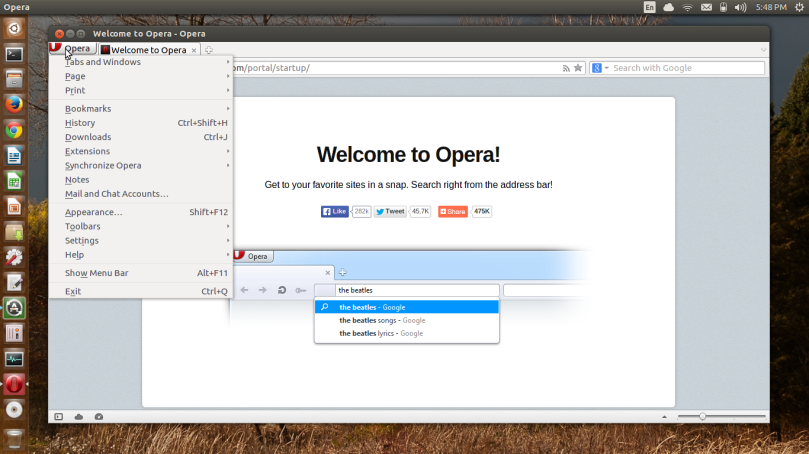Click the 5:48 PM clock

[771, 7]
